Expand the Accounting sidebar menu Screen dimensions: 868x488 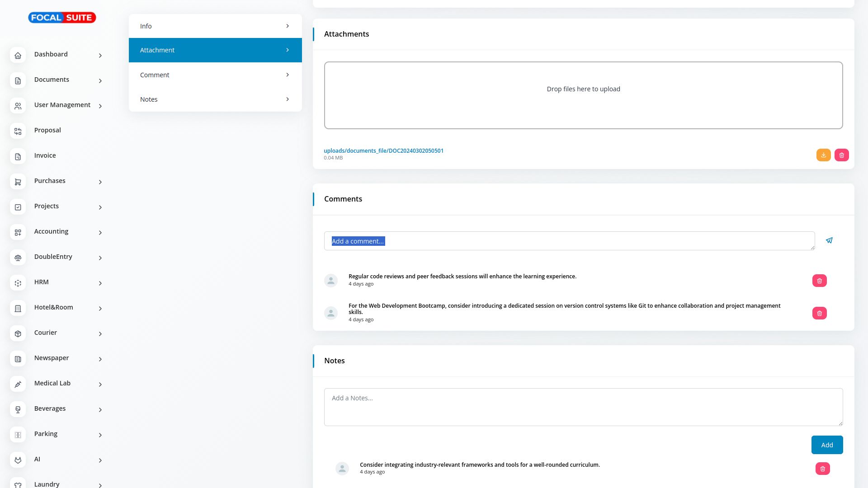(x=100, y=232)
